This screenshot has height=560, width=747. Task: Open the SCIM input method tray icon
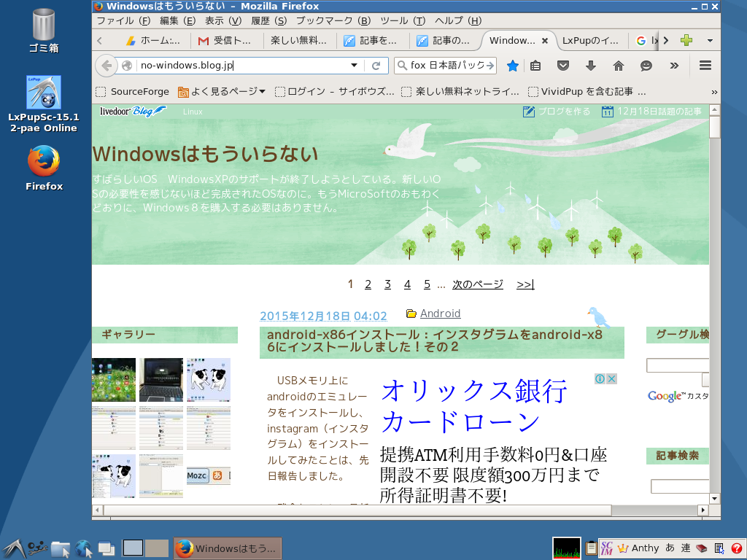click(606, 548)
